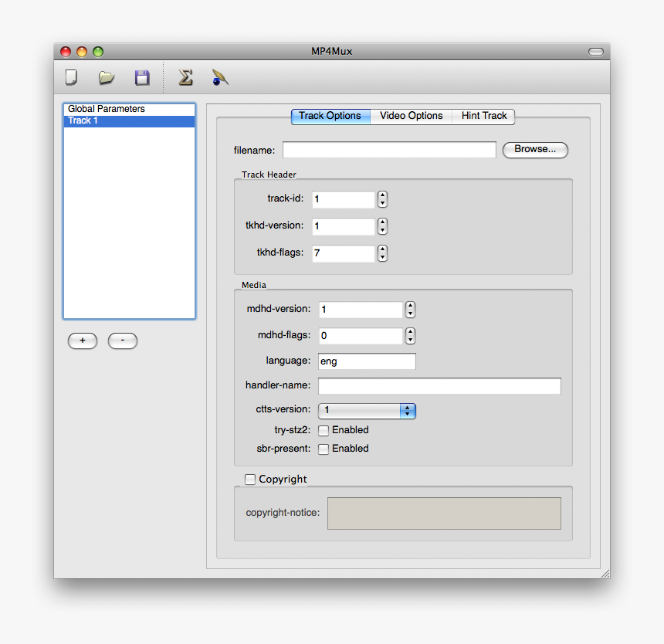Switch to the Video Options tab
The height and width of the screenshot is (644, 664).
(411, 116)
